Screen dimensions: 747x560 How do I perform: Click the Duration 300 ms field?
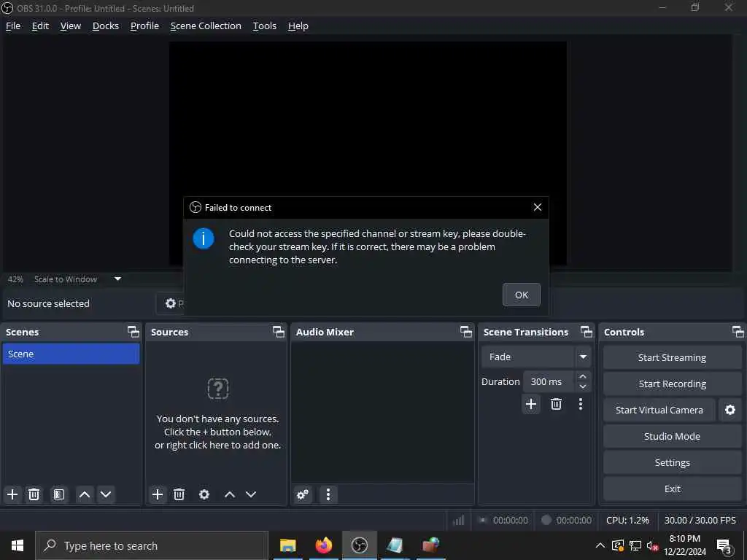coord(549,381)
